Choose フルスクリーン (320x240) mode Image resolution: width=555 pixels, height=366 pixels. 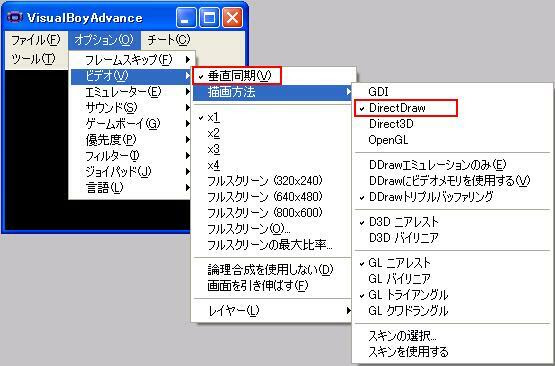[273, 181]
